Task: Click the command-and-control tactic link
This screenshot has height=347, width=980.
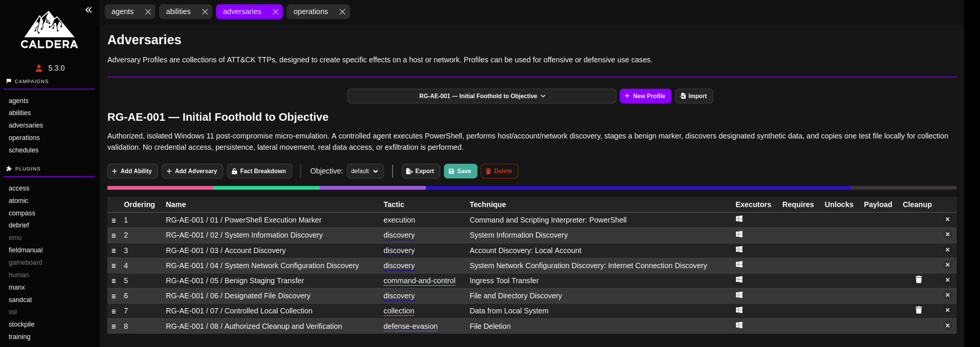Action: [x=419, y=281]
